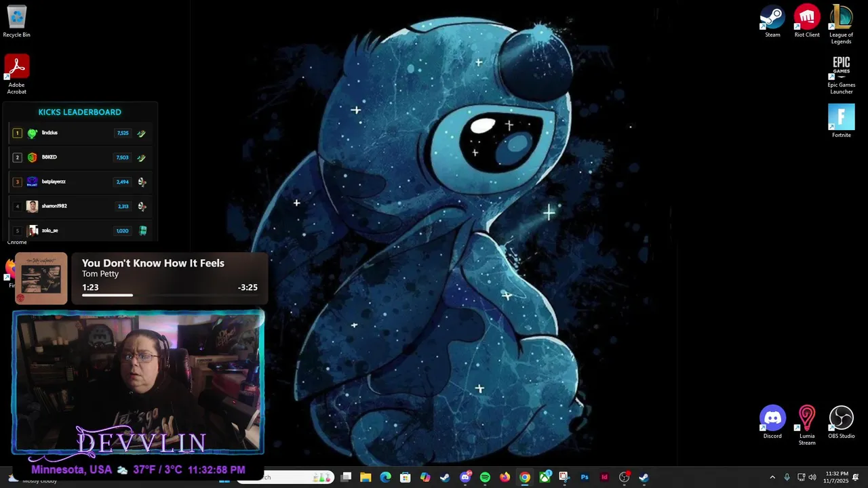Click the sneaker icon in lindzius row

[142, 133]
